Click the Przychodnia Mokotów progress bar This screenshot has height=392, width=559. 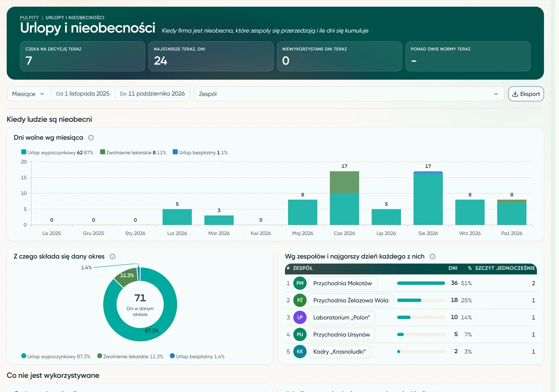(421, 283)
